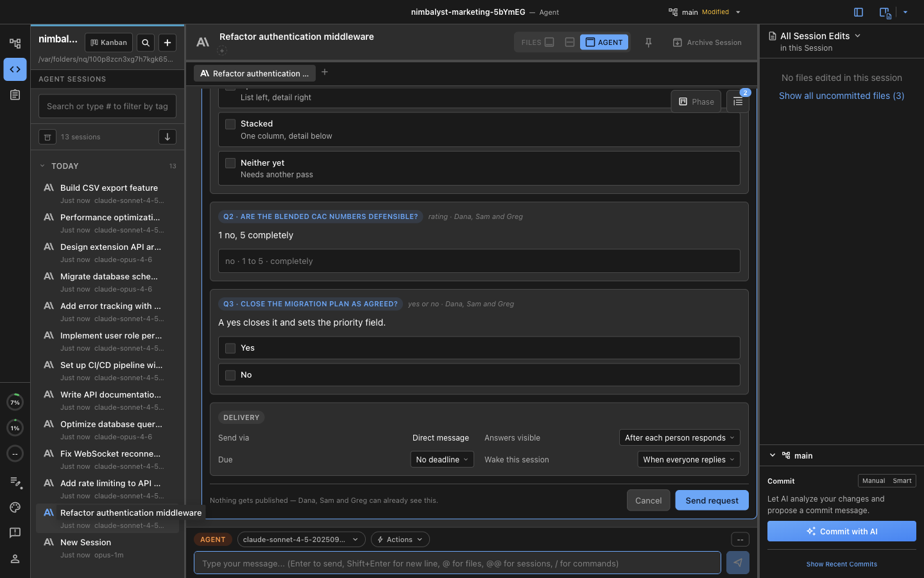Click the search magnifier icon beside Kanban
The height and width of the screenshot is (578, 924).
click(146, 42)
